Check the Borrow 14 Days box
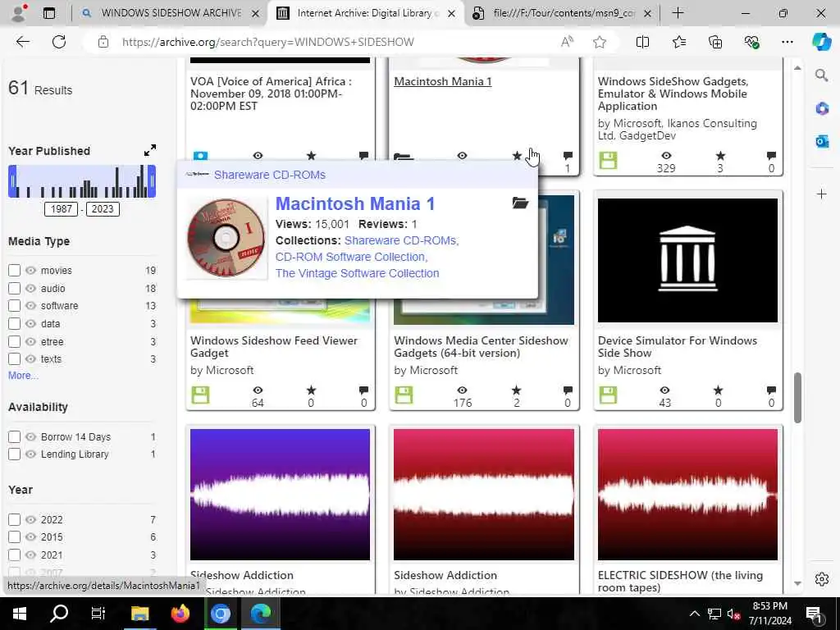Image resolution: width=840 pixels, height=630 pixels. [15, 436]
